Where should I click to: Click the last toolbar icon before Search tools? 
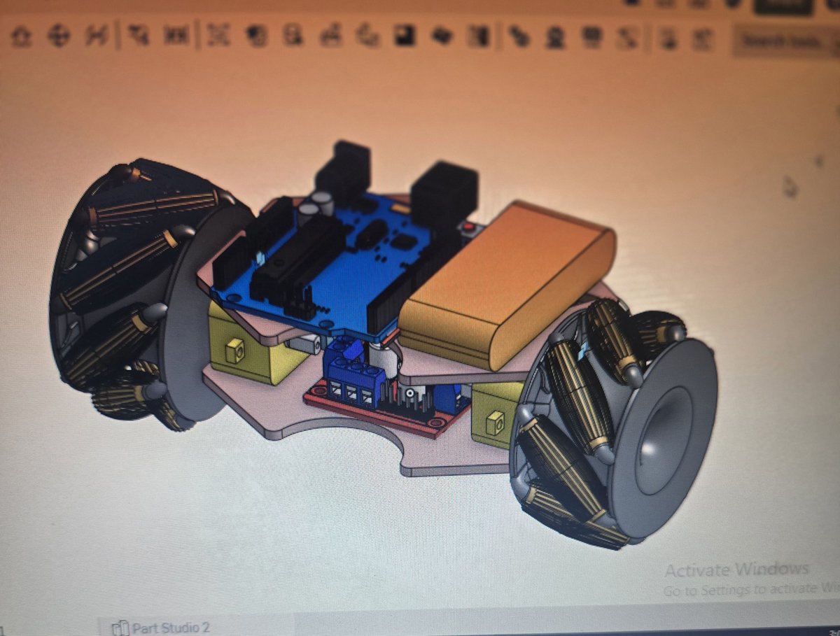tap(701, 40)
